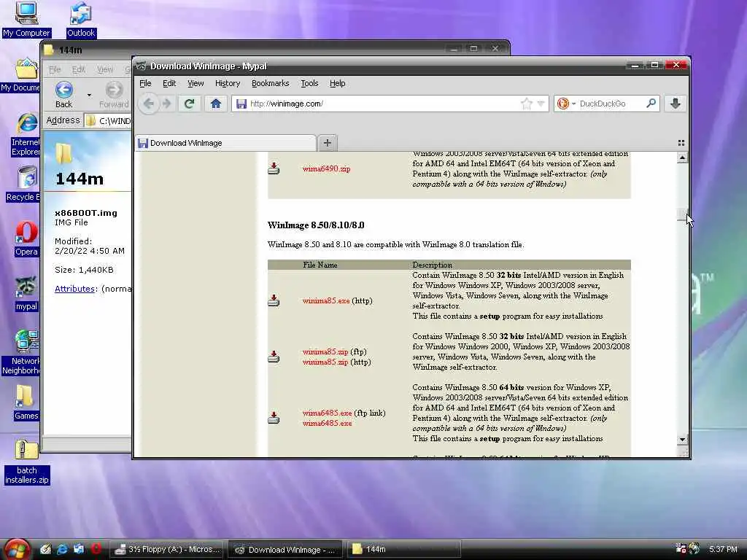Open File menu in 144m window
Viewport: 747px width, 560px height.
point(55,69)
